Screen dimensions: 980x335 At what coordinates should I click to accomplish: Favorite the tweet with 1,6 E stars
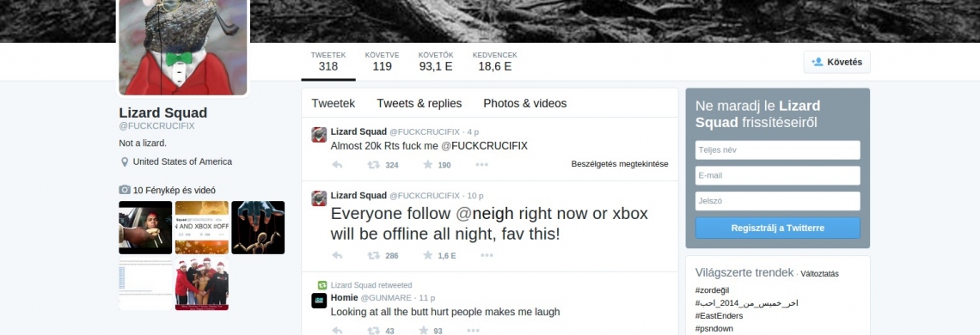pos(428,256)
